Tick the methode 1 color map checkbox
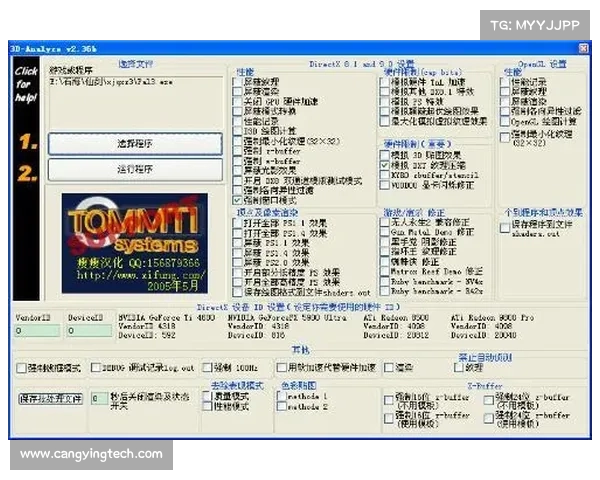This screenshot has height=480, width=600. (281, 397)
